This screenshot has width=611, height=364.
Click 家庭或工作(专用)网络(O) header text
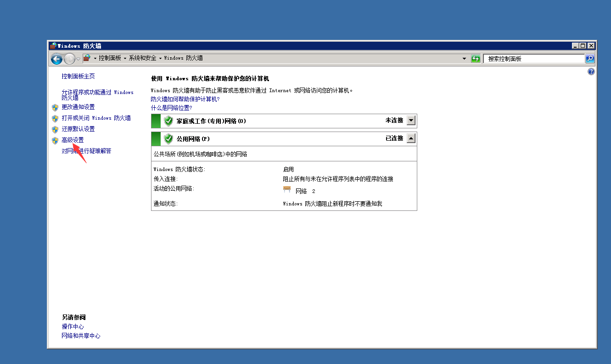click(x=211, y=121)
